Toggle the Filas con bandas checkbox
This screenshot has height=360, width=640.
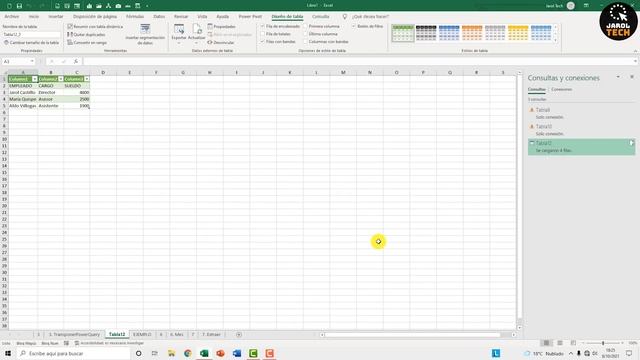[262, 42]
